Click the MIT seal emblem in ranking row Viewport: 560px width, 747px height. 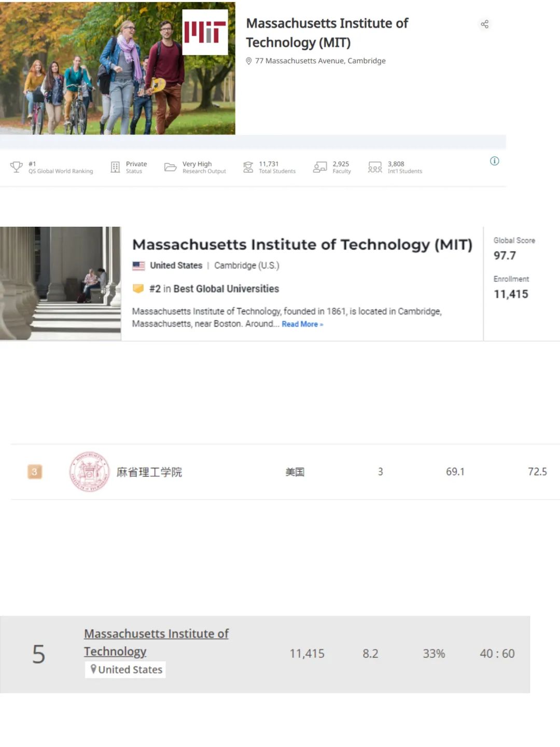90,472
